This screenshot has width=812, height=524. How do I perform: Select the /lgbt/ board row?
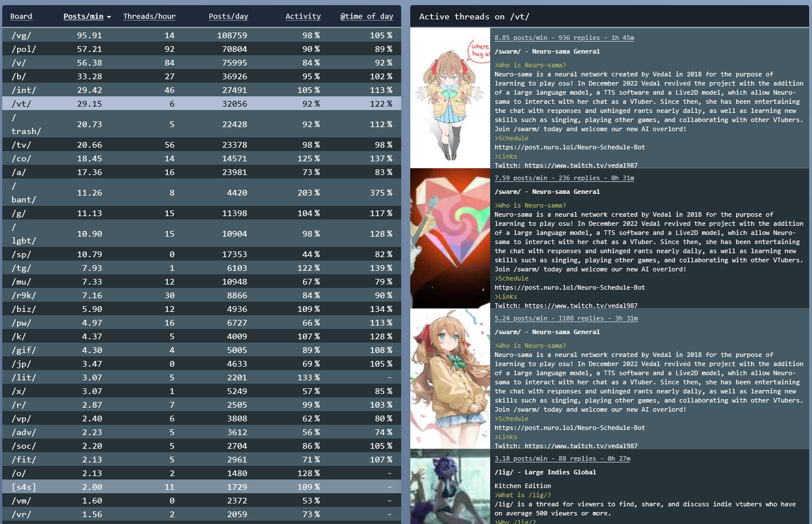click(x=202, y=233)
